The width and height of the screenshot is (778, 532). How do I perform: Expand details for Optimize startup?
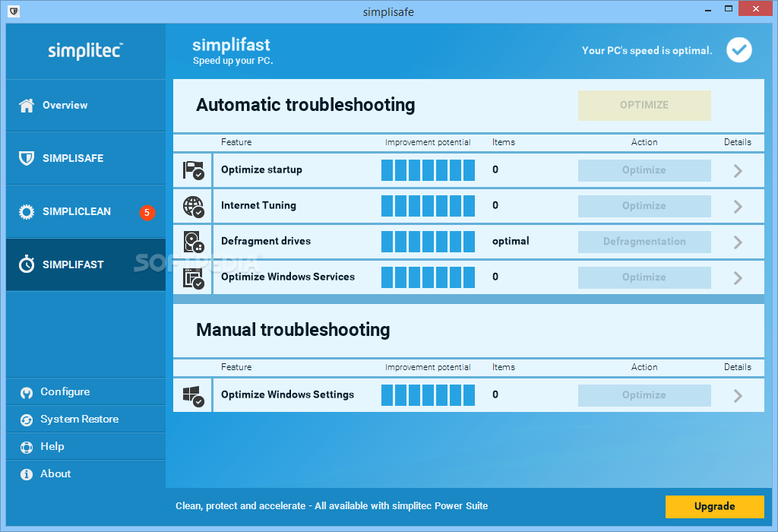click(x=738, y=171)
